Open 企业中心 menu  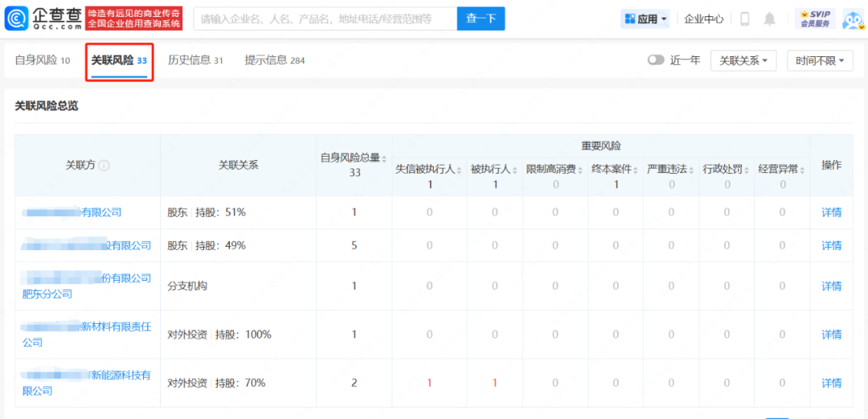pyautogui.click(x=703, y=18)
